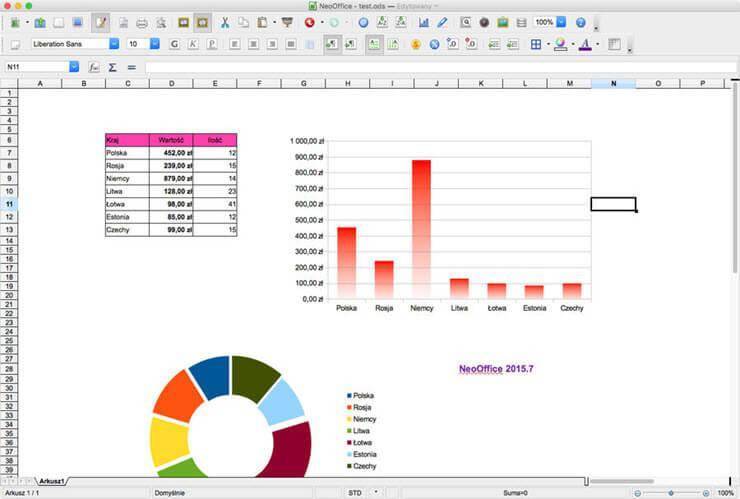The image size is (740, 499).
Task: Click the Sum sigma icon
Action: 112,67
